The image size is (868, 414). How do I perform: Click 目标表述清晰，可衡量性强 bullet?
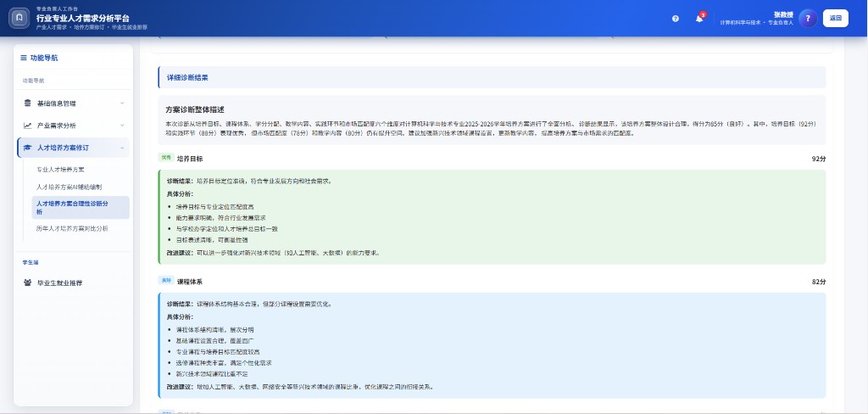point(212,240)
